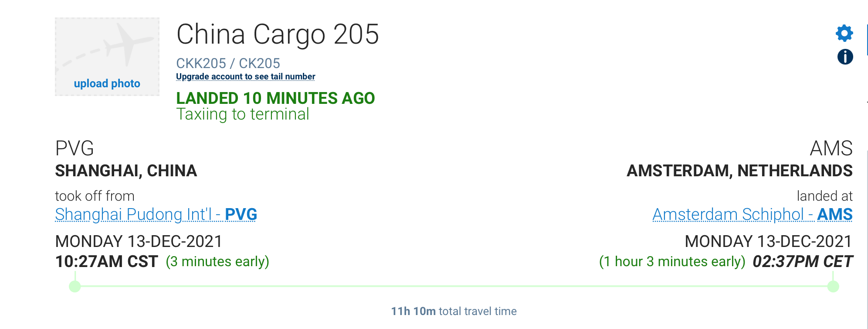Click the airplane placeholder photo thumbnail
Image resolution: width=868 pixels, height=329 pixels.
coord(107,48)
